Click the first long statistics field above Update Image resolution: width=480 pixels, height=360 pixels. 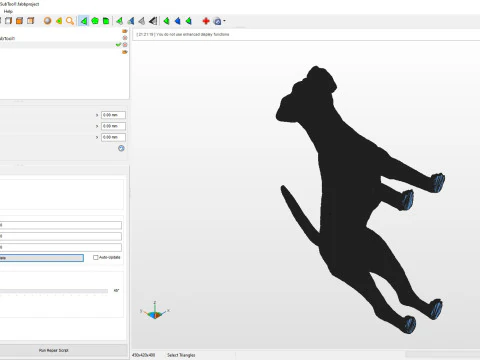(x=61, y=225)
